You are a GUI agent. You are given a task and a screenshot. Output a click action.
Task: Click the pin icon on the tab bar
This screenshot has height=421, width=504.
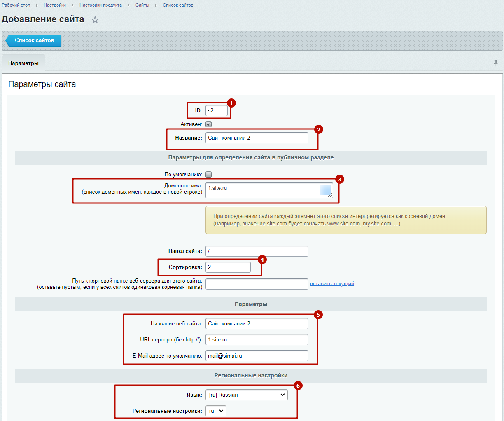pyautogui.click(x=496, y=63)
